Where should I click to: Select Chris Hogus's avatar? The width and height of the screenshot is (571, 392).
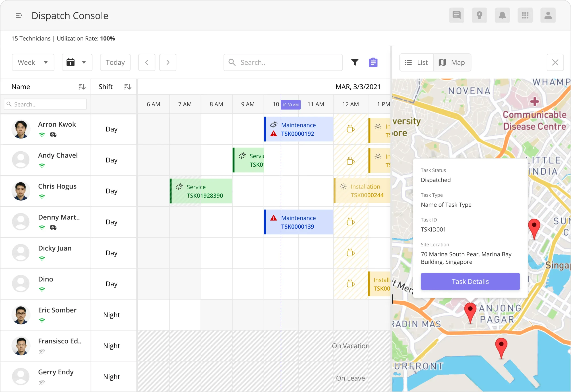(21, 191)
